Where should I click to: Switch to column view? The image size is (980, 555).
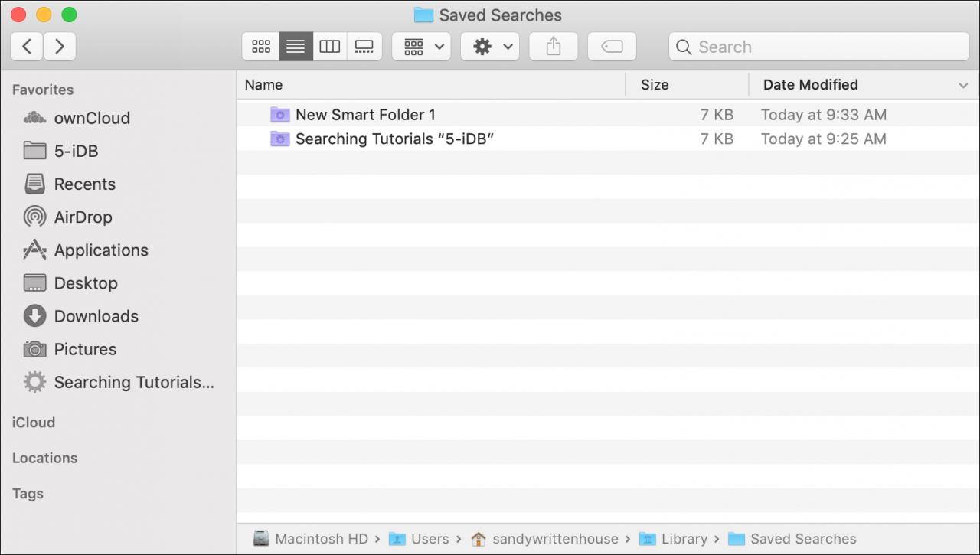330,47
